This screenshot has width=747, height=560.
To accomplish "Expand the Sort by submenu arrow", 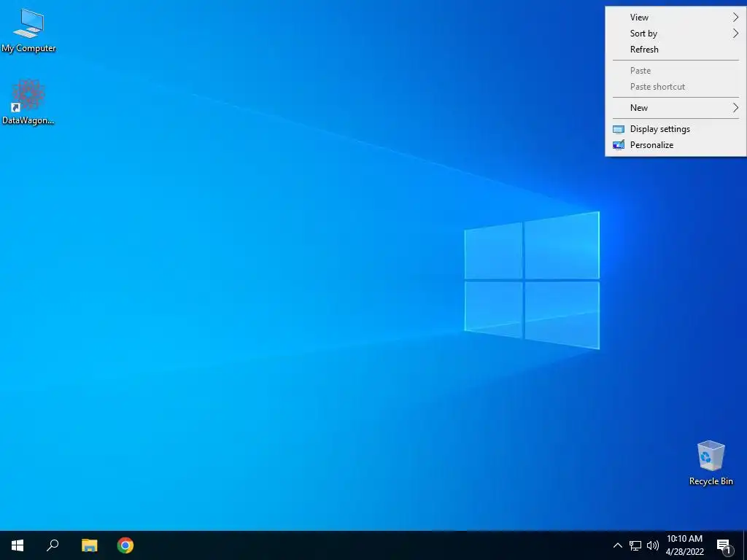I will click(x=735, y=34).
